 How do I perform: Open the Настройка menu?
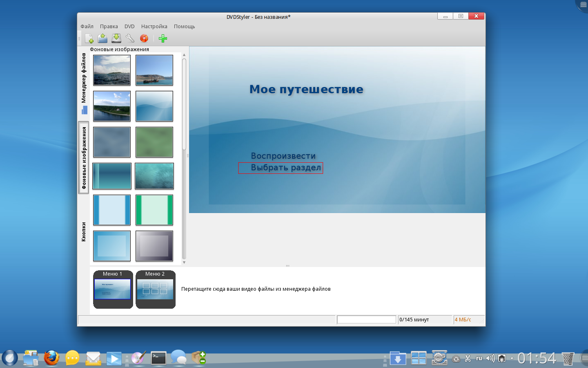(154, 27)
